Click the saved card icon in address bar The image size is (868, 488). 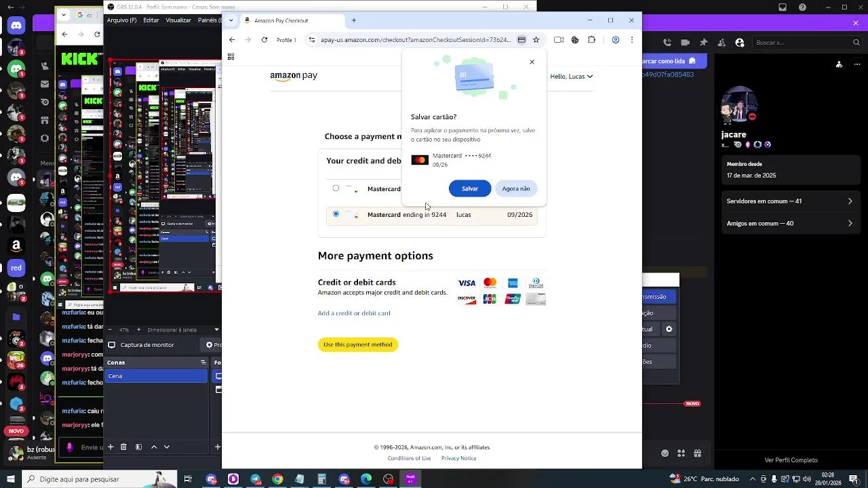[x=521, y=40]
